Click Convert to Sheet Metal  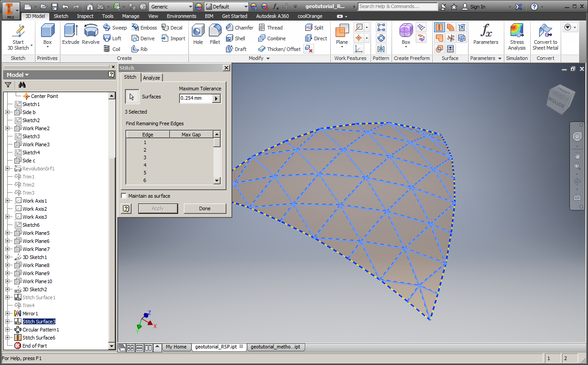pyautogui.click(x=545, y=37)
